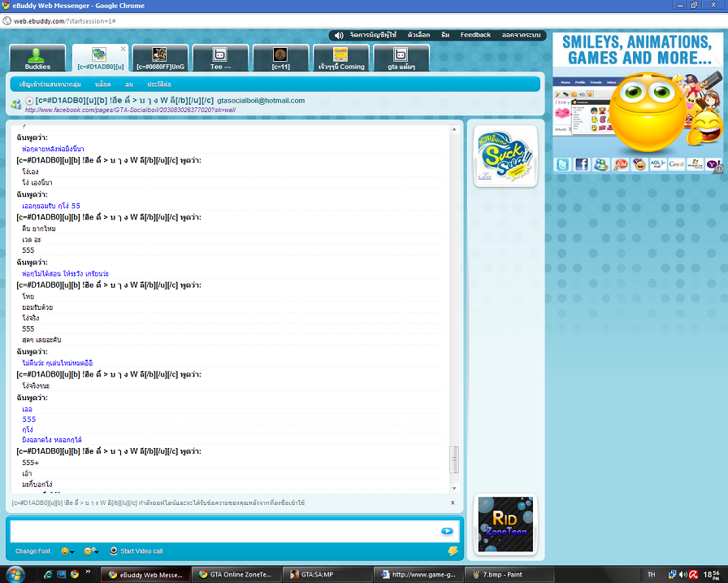Open the winking animated emoticon dropdown
Screen dimensions: 728x583
91,551
